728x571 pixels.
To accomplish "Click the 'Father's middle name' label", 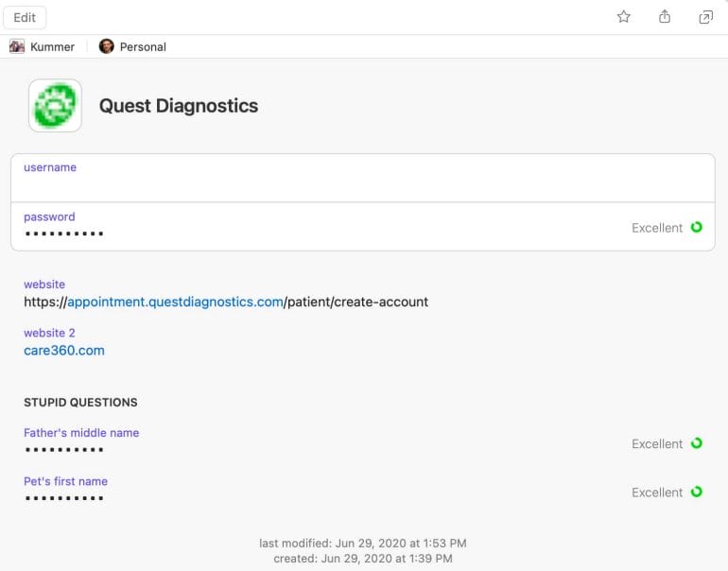I will [x=81, y=433].
